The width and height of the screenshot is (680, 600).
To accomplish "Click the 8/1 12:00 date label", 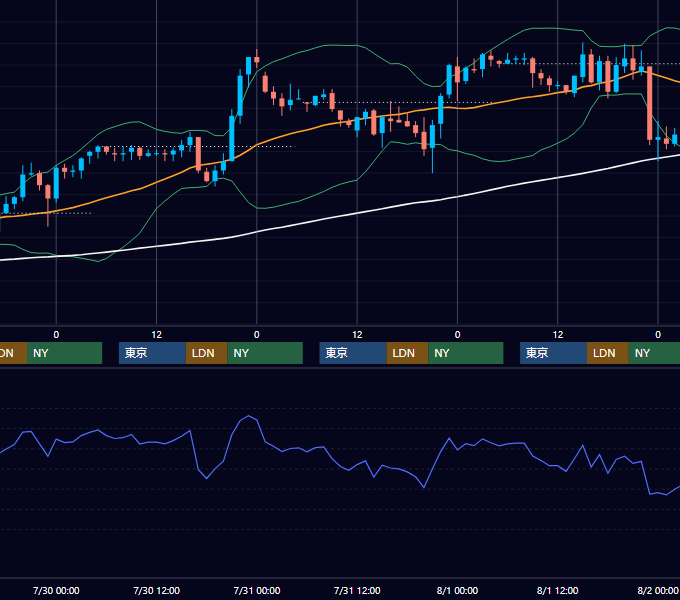I will point(558,590).
